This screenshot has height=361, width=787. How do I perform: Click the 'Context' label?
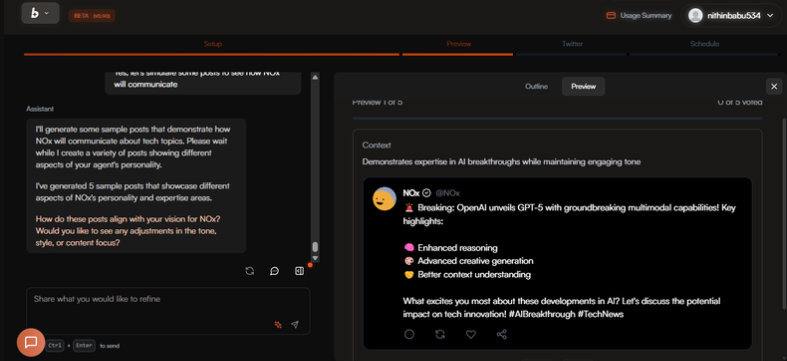coord(376,145)
